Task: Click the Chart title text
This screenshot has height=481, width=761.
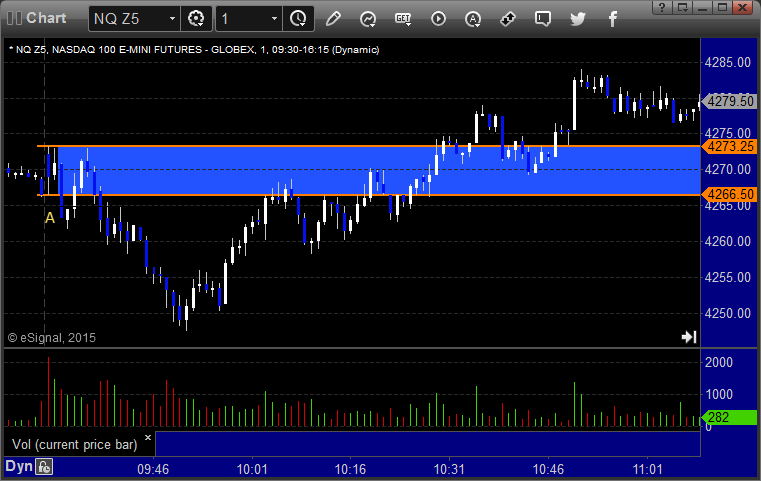Action: [46, 18]
